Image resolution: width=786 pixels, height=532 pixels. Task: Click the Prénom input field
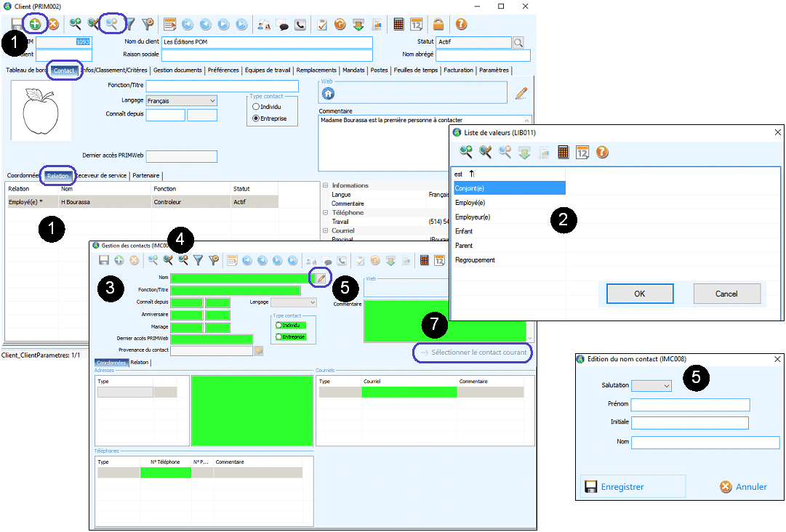pos(690,405)
